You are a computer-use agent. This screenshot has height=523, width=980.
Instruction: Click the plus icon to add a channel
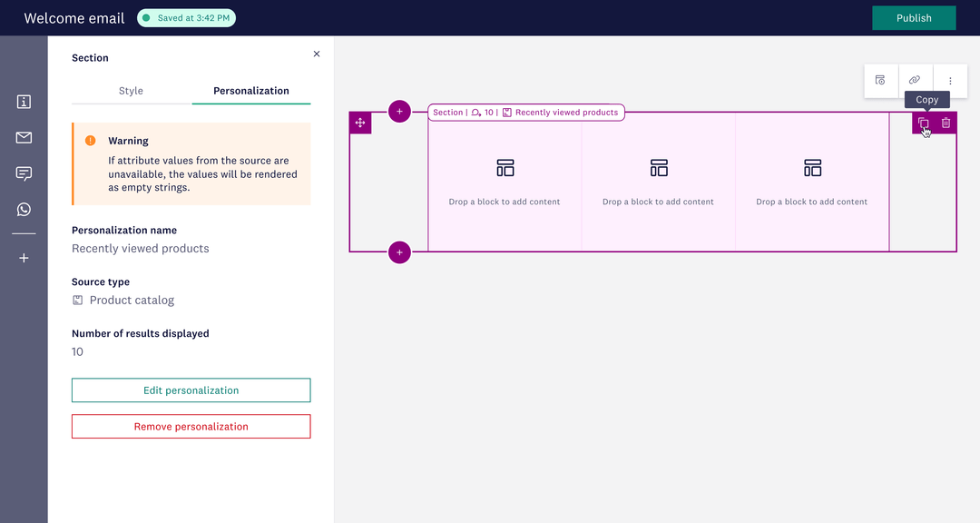24,257
